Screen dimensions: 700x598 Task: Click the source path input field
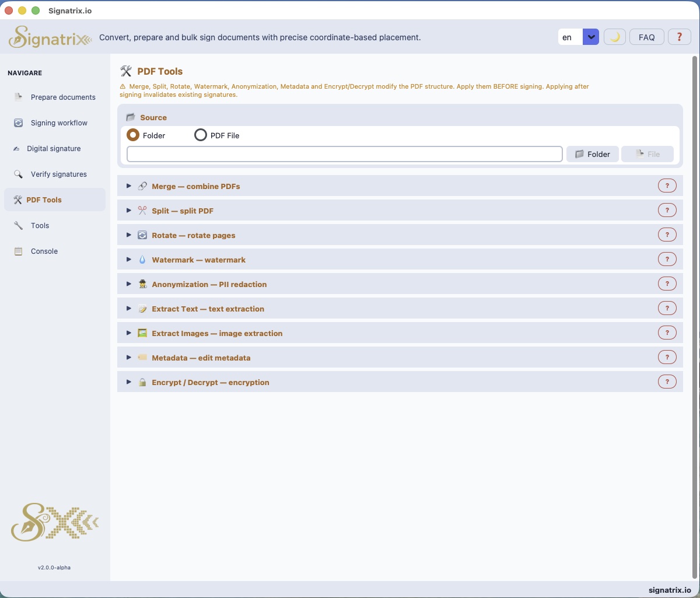click(344, 153)
